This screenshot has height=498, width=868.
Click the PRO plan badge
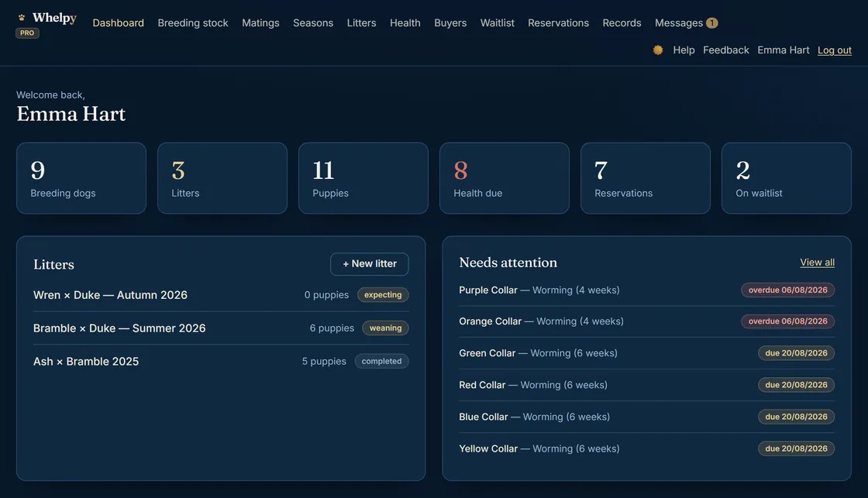pos(27,33)
